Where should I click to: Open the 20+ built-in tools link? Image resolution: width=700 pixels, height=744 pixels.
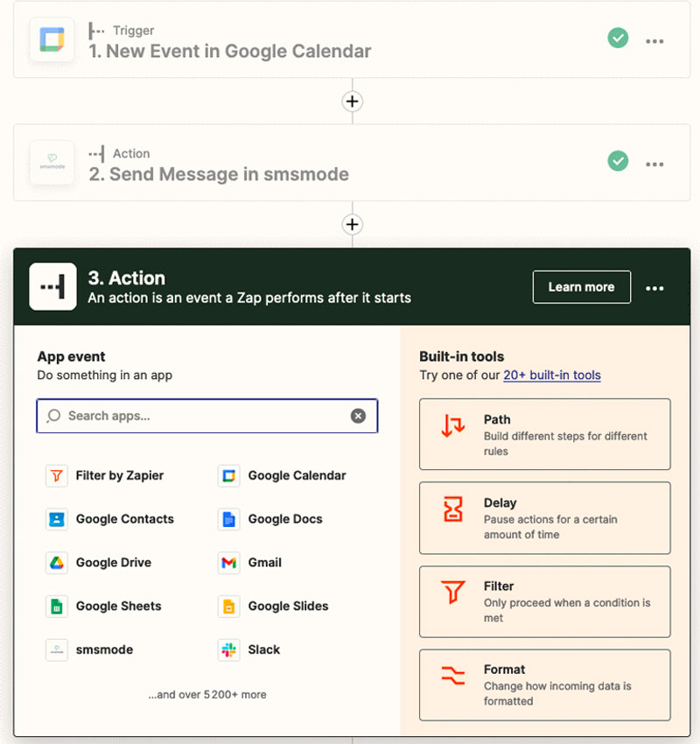(552, 376)
